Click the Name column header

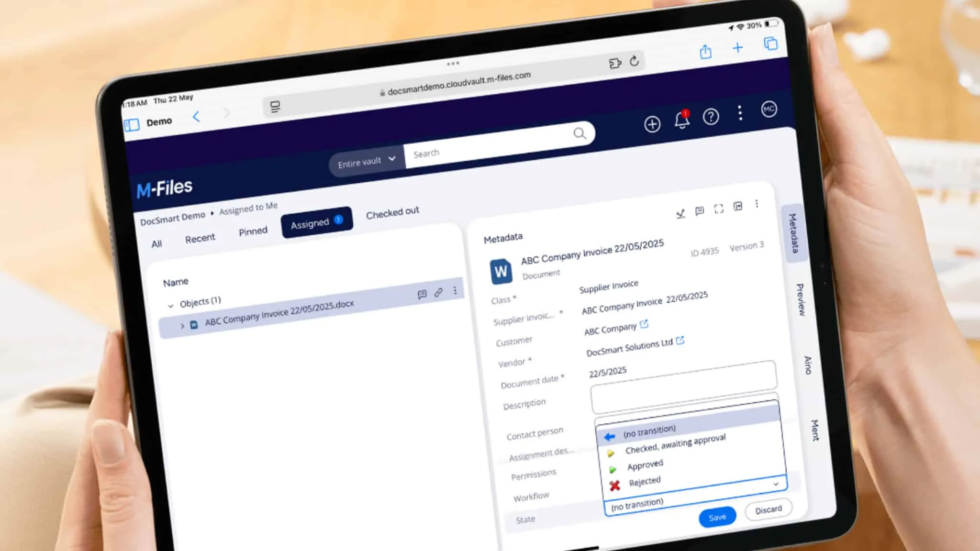click(176, 282)
